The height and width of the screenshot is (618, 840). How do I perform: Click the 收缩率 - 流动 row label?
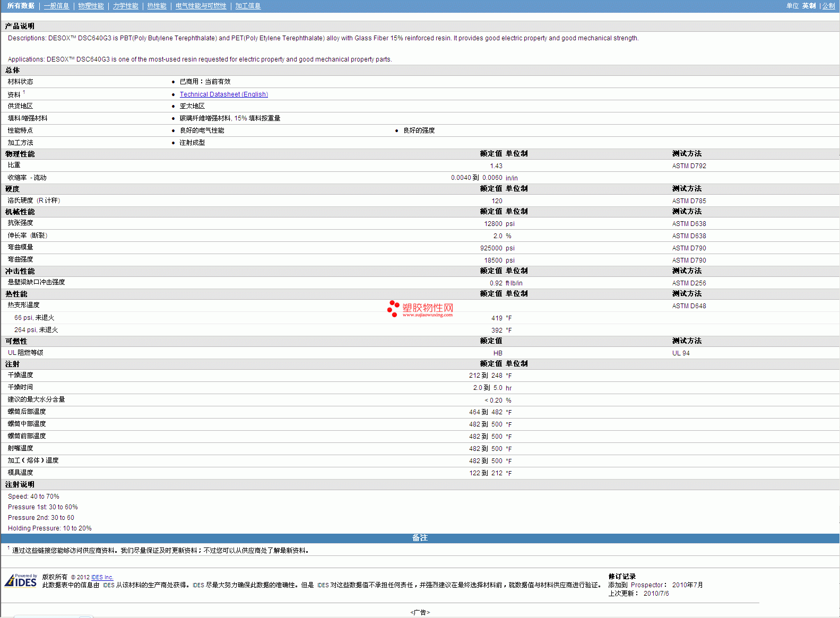pos(27,178)
